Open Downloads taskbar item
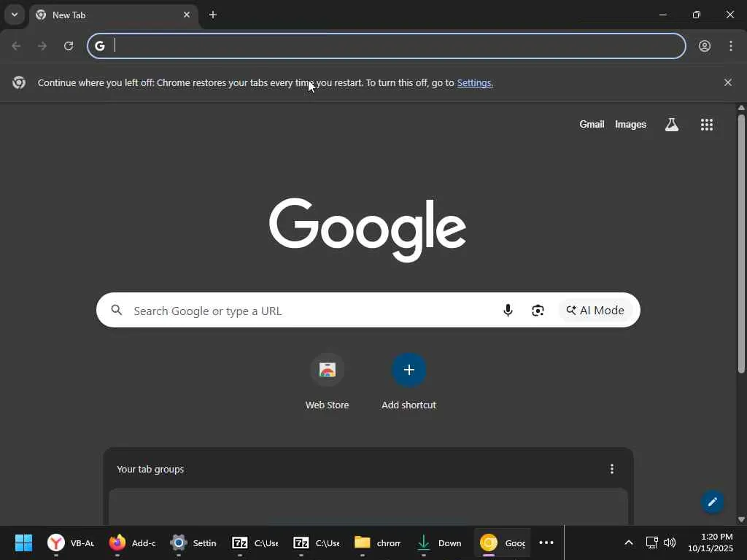Screen dimensions: 747x560 [438, 542]
